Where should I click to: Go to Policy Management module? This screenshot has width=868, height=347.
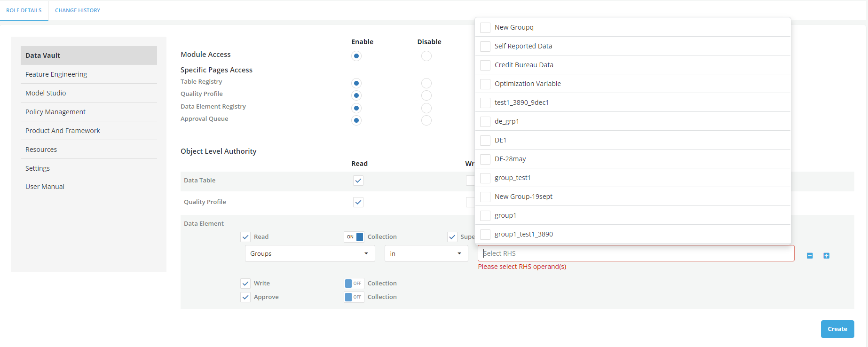click(55, 112)
